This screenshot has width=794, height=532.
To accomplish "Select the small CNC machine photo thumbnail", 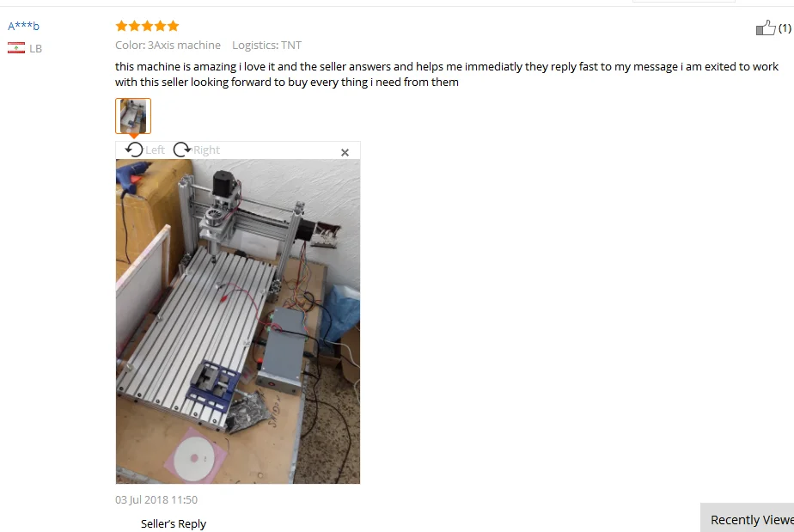I will pos(133,116).
